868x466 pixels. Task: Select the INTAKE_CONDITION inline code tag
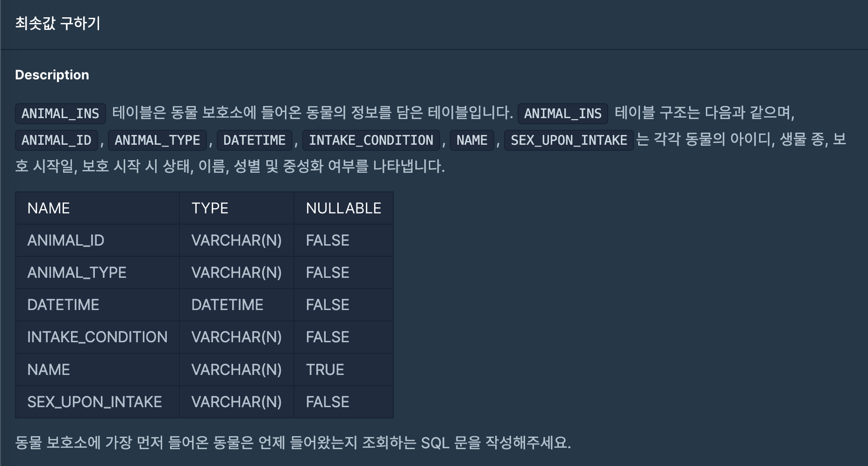click(371, 140)
